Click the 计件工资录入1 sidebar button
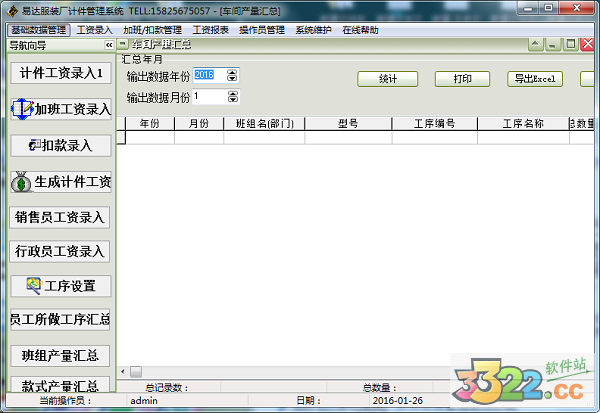600x413 pixels. [x=61, y=73]
